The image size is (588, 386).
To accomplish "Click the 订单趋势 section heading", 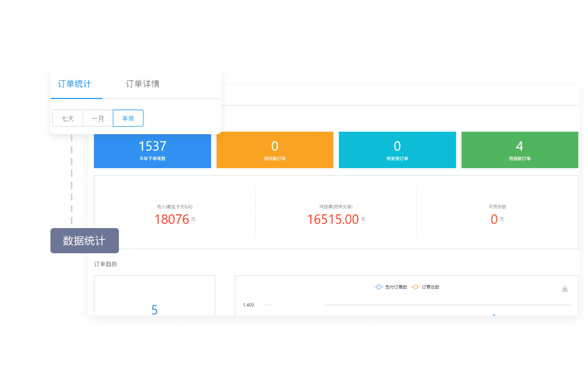I will click(105, 264).
